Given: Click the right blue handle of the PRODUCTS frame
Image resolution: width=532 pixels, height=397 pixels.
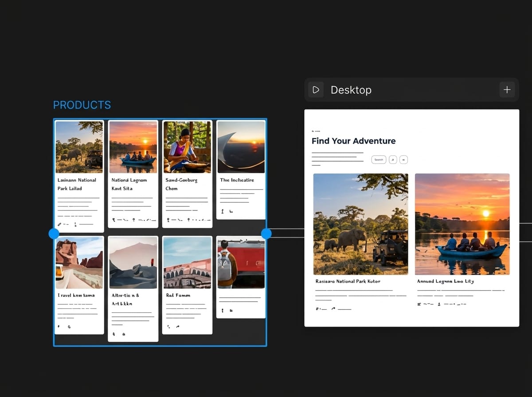Looking at the screenshot, I should click(266, 234).
